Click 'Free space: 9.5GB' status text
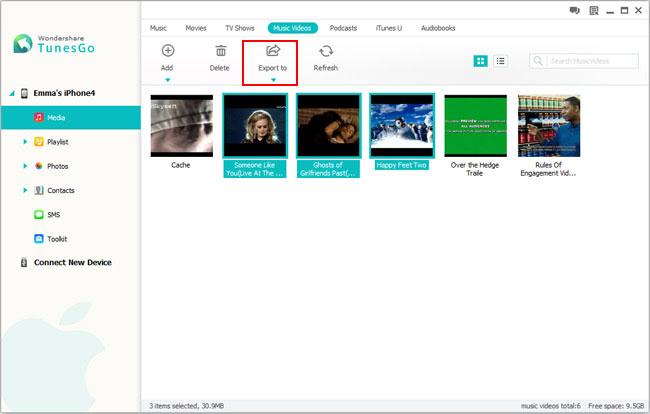 coord(616,406)
